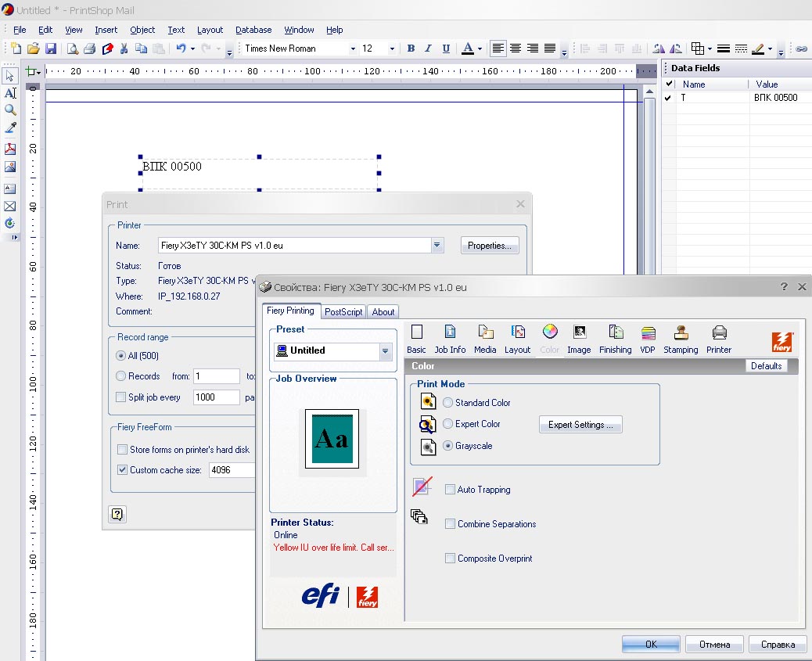This screenshot has height=661, width=812.
Task: Click the Properties... button in Print dialog
Action: click(x=490, y=246)
